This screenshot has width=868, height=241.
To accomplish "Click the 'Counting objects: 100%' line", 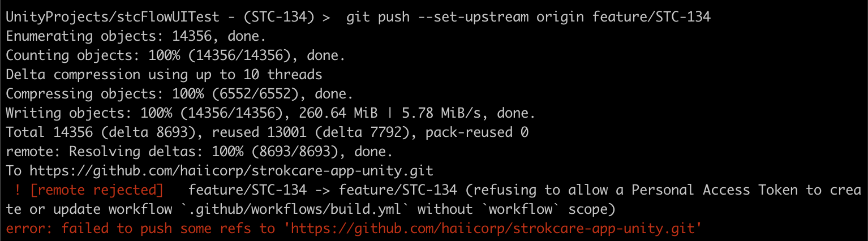I will pyautogui.click(x=175, y=56).
